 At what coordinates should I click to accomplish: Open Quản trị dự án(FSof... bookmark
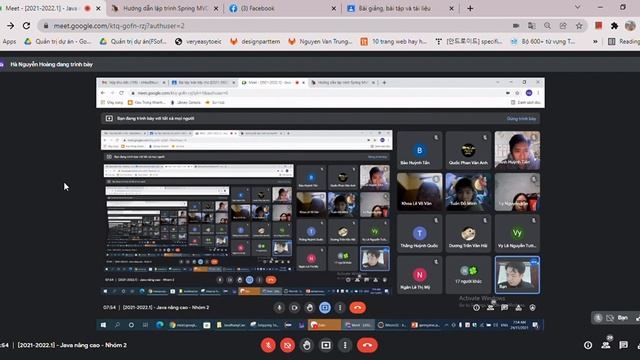[133, 42]
